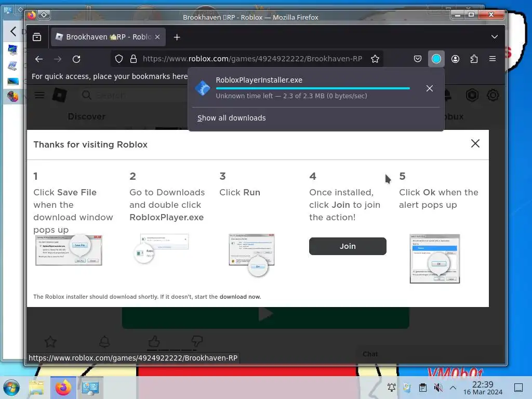Close the Brookhaven RP tab
The height and width of the screenshot is (399, 532).
click(x=157, y=37)
